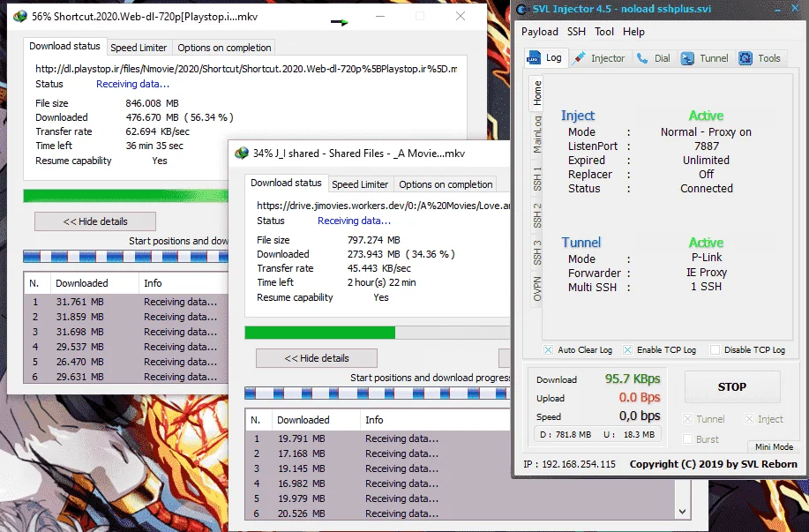809x532 pixels.
Task: Toggle the Tunnel checkbox near STOP
Action: tap(688, 419)
